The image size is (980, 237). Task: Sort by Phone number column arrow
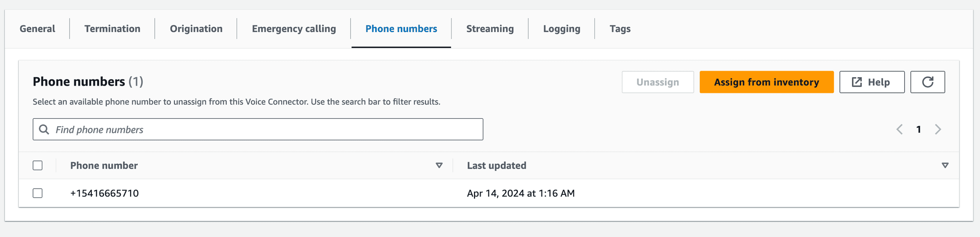pyautogui.click(x=439, y=165)
